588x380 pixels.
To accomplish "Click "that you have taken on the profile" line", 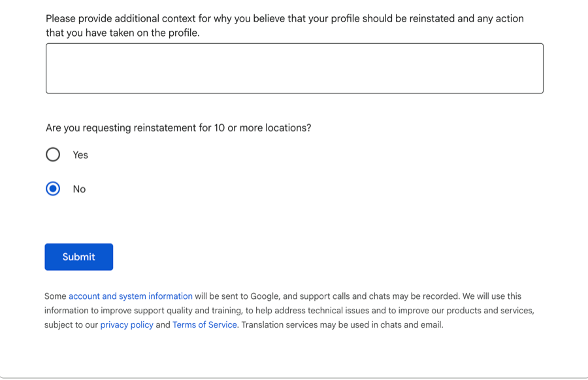I will coord(122,33).
